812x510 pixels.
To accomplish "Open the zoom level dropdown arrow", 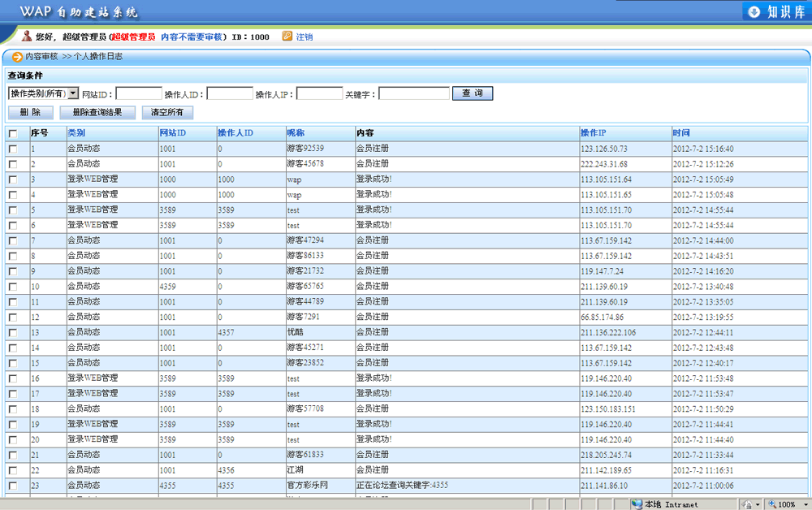I will click(806, 504).
